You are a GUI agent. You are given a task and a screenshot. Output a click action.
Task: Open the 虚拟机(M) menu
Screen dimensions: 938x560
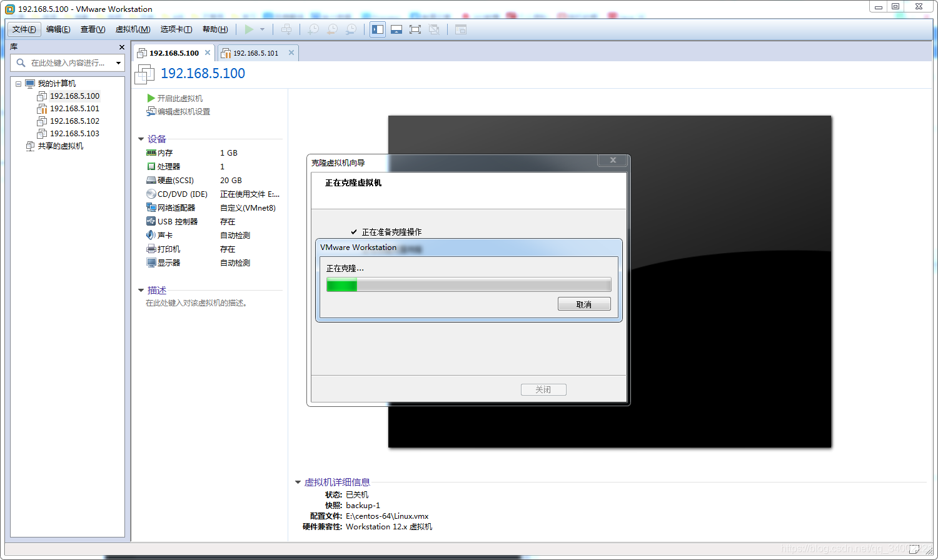click(x=133, y=29)
